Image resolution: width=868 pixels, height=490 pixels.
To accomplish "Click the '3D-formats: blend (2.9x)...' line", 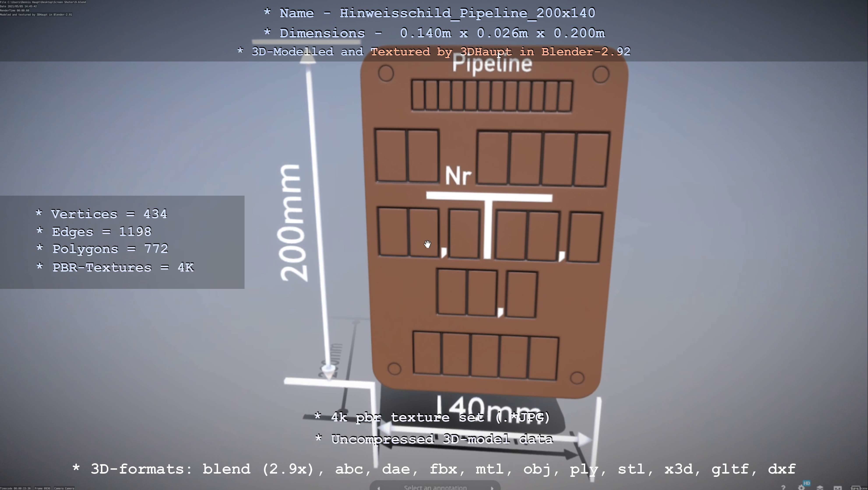I will [434, 469].
